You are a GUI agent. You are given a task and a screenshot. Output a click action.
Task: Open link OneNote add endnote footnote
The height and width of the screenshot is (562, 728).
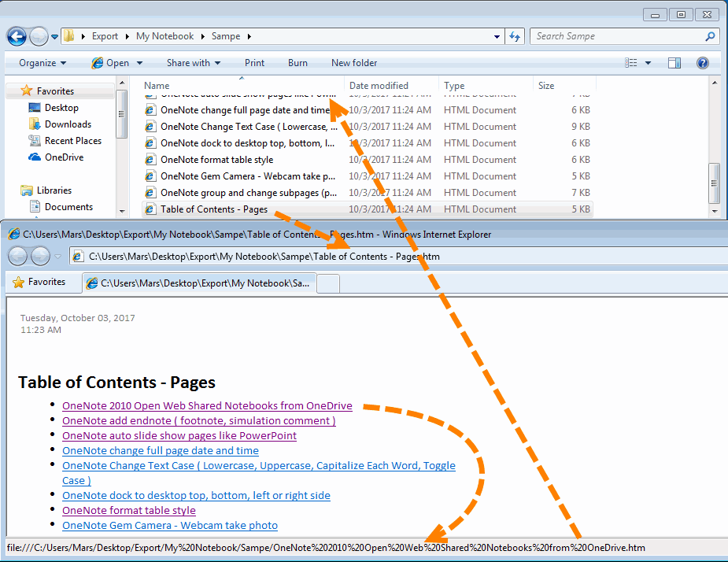[x=198, y=421]
